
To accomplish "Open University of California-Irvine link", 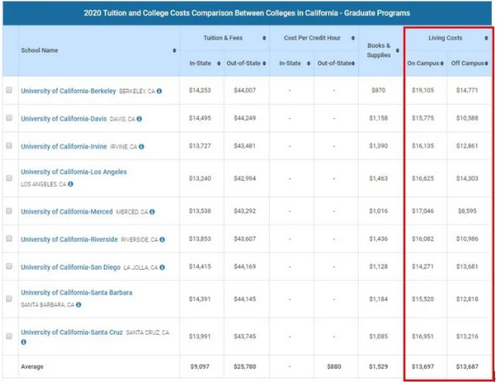I will click(x=64, y=147).
